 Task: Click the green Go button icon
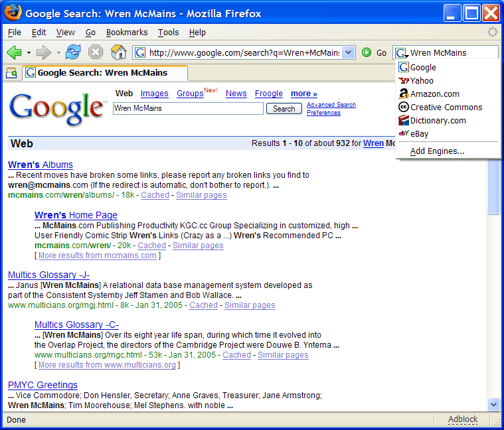click(367, 52)
